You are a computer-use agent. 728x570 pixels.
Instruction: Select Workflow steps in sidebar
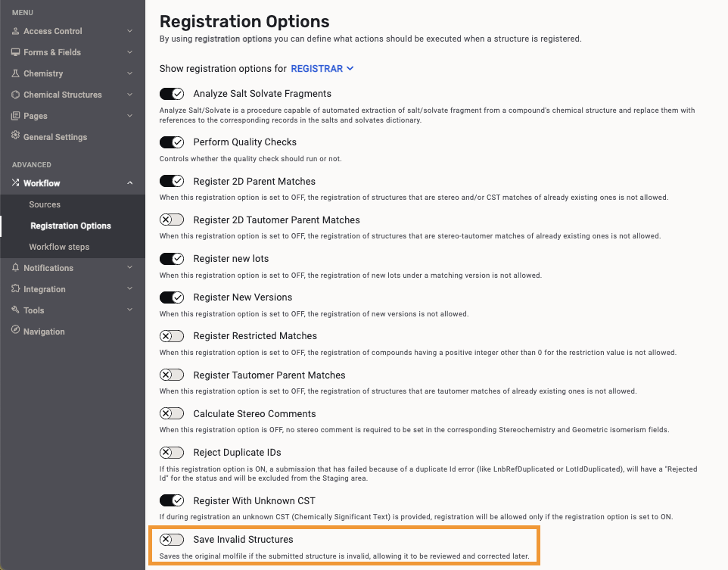tap(59, 247)
